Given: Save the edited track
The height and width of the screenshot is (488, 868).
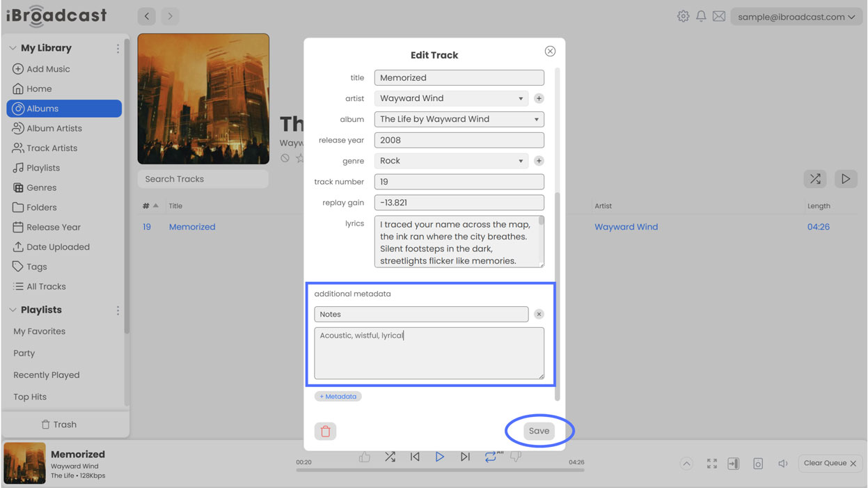Looking at the screenshot, I should [539, 432].
